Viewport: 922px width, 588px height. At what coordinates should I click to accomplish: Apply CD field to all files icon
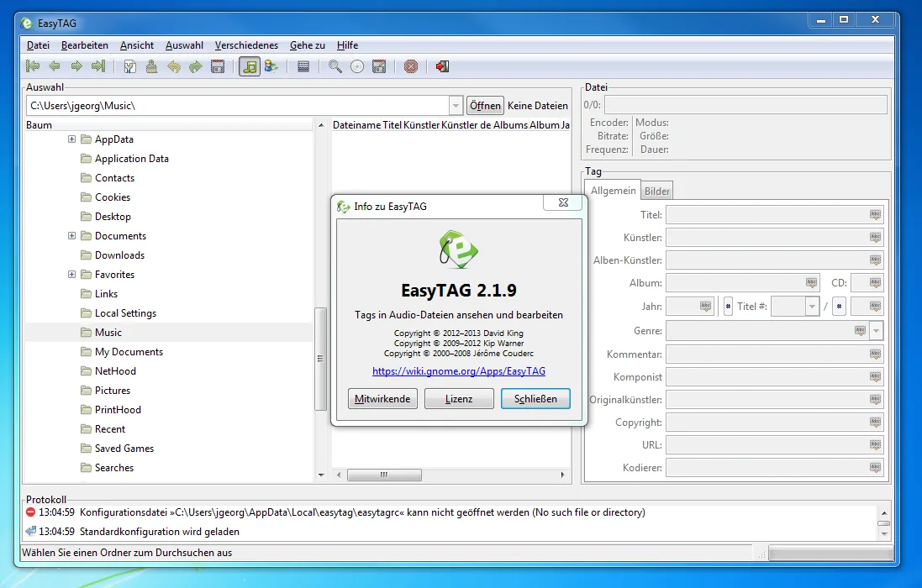(875, 282)
